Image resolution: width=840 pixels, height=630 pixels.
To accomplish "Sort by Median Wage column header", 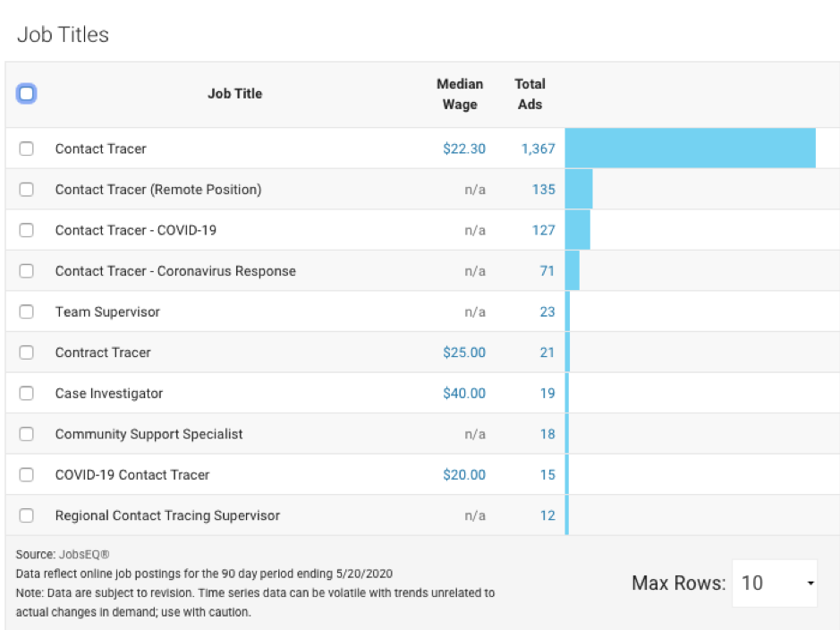I will point(460,94).
